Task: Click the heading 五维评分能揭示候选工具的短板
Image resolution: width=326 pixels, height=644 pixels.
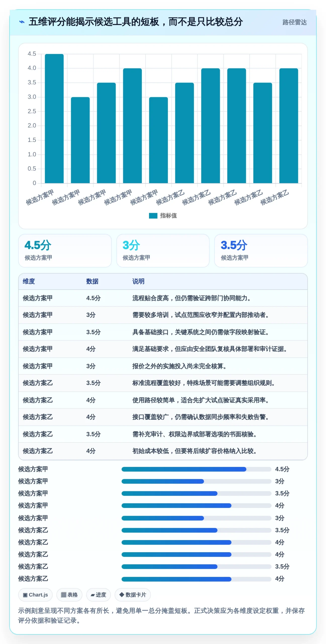Action: pyautogui.click(x=136, y=22)
